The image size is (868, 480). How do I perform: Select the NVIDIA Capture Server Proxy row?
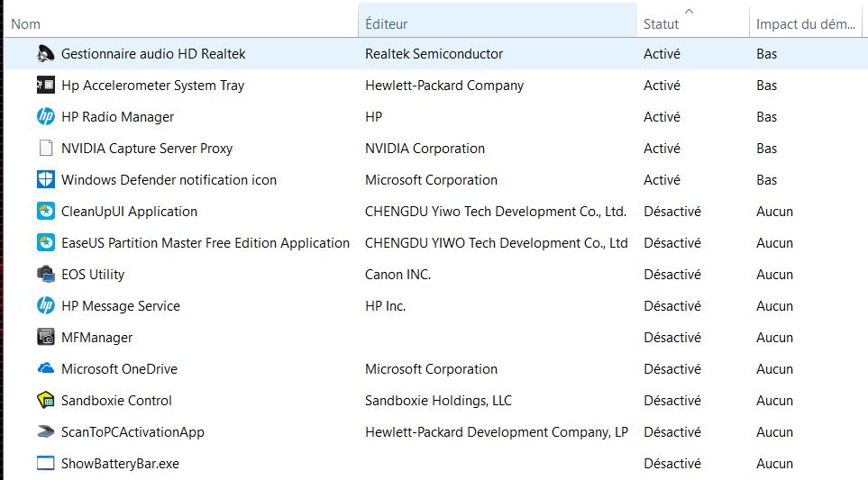pyautogui.click(x=147, y=149)
